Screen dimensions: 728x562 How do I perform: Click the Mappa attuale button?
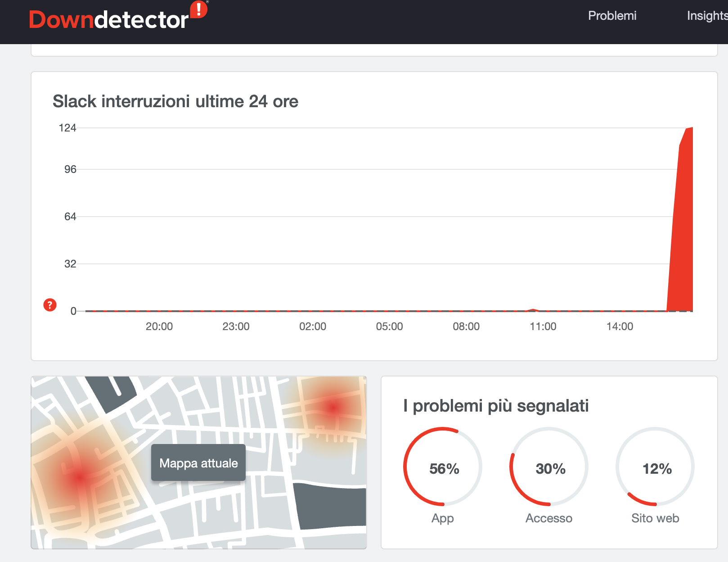coord(198,463)
